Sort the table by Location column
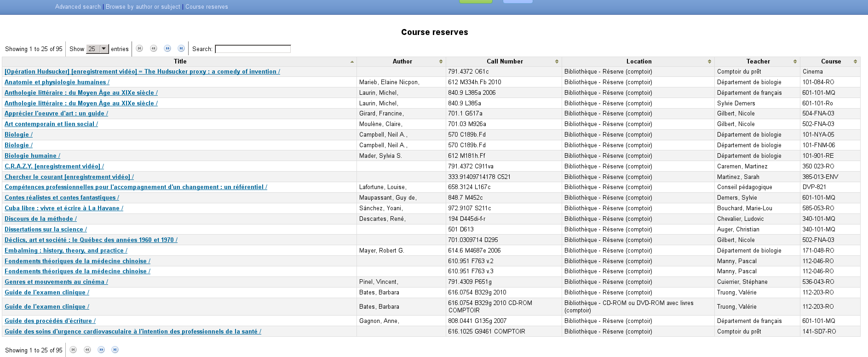 [638, 62]
